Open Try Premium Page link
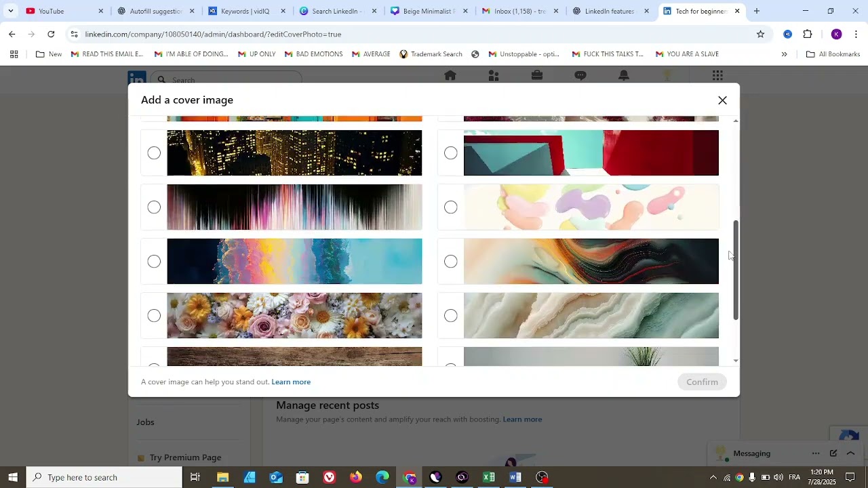 pos(185,457)
